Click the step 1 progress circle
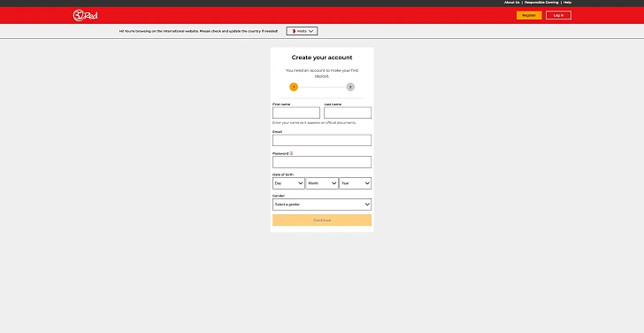This screenshot has height=333, width=644. (x=294, y=87)
